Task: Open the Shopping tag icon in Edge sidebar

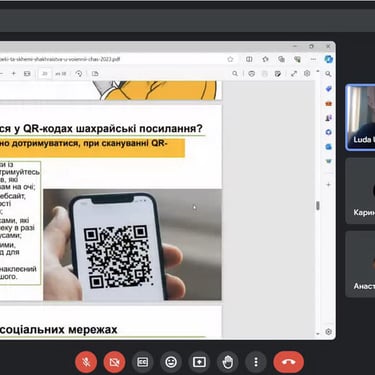Action: pos(328,89)
